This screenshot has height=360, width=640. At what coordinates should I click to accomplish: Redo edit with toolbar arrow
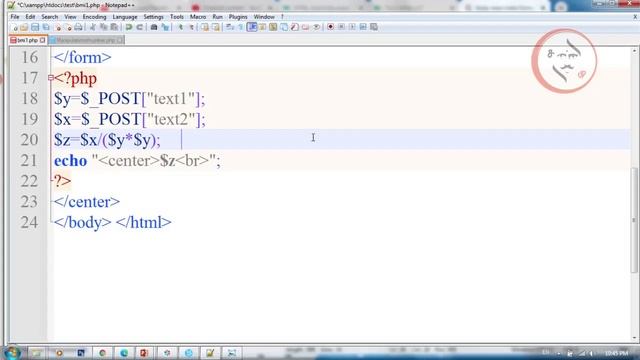(140, 27)
